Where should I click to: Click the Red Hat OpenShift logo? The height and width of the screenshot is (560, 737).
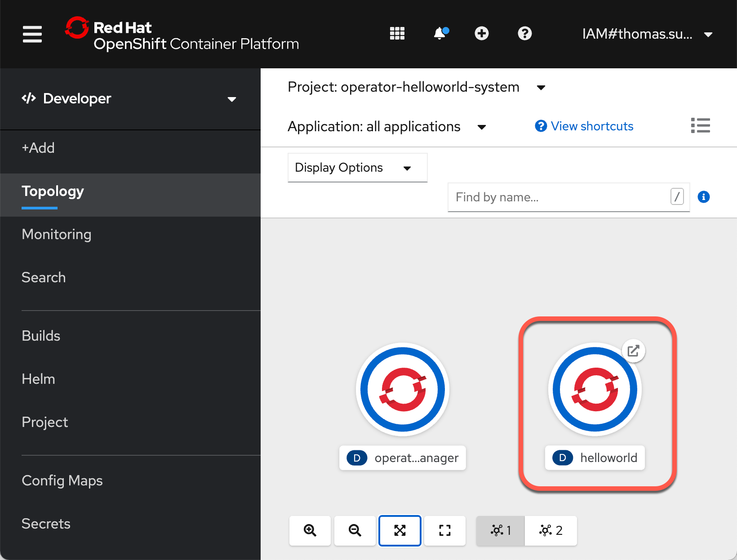182,35
